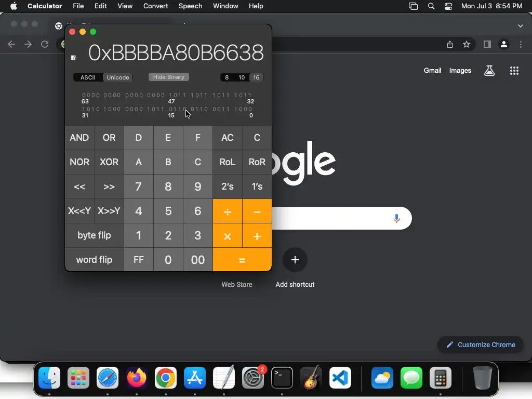Open the View menu
This screenshot has height=399, width=532.
coord(125,6)
